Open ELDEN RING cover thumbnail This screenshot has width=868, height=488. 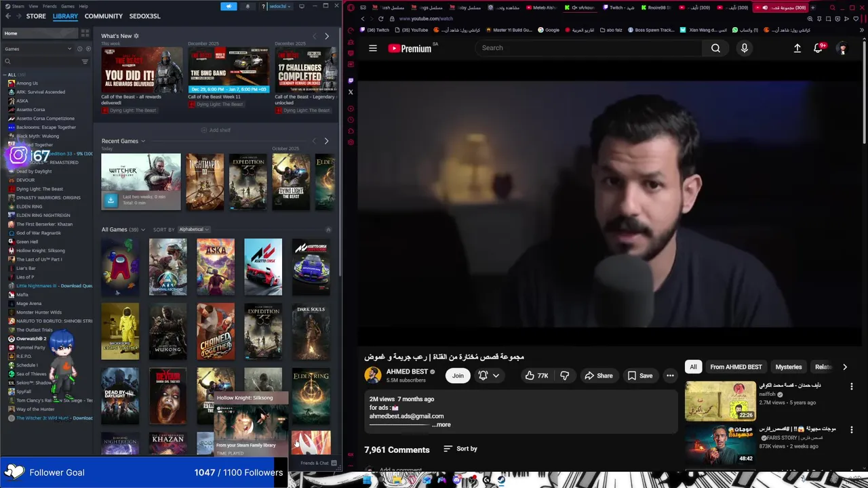point(311,396)
